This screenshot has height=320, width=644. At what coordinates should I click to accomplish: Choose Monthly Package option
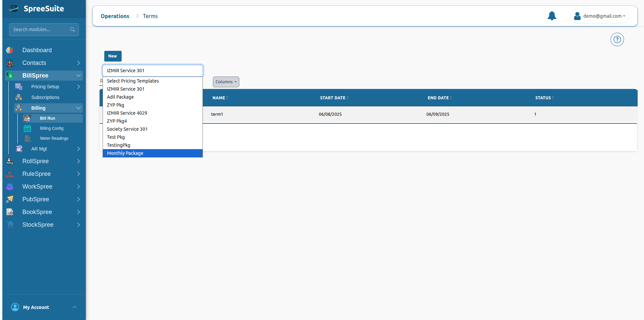pos(153,153)
